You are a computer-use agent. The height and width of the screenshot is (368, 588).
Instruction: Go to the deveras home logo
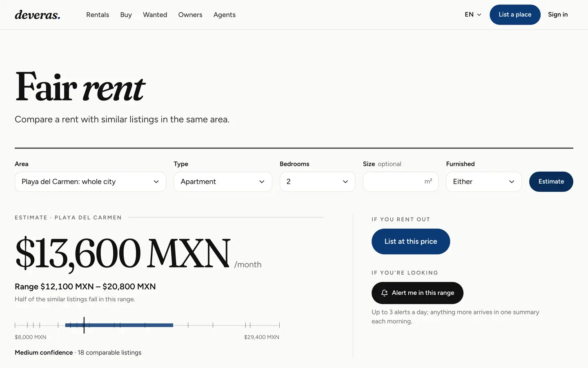click(38, 15)
